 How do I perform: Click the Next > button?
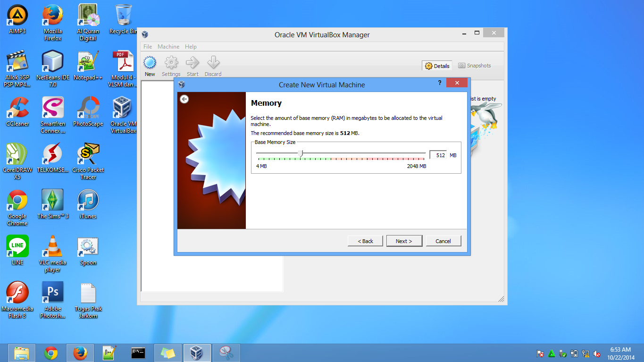[404, 241]
